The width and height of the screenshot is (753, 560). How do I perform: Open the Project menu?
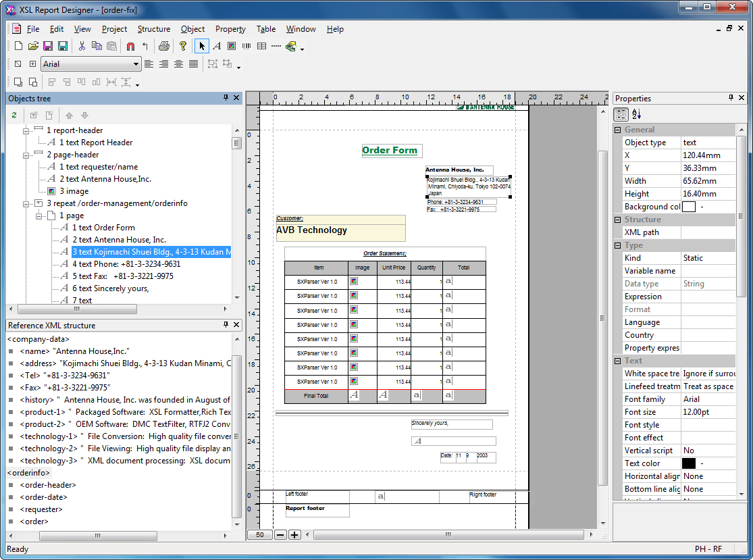click(114, 29)
